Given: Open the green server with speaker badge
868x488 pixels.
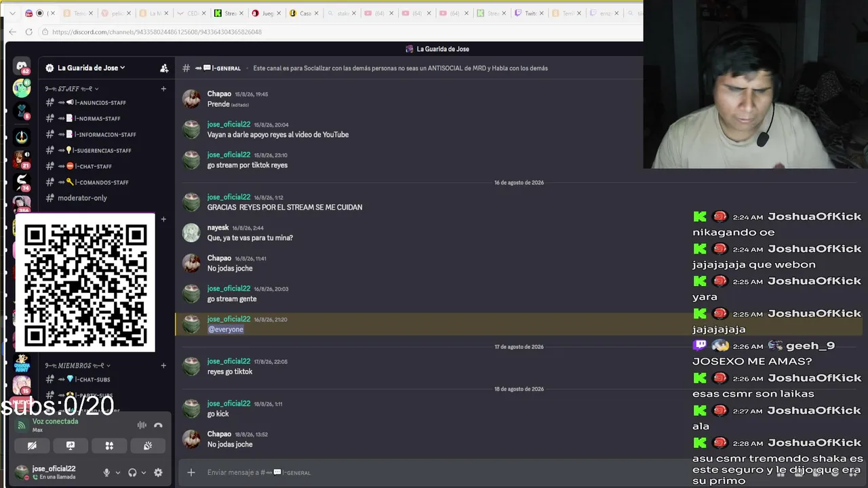Looking at the screenshot, I should tap(22, 88).
